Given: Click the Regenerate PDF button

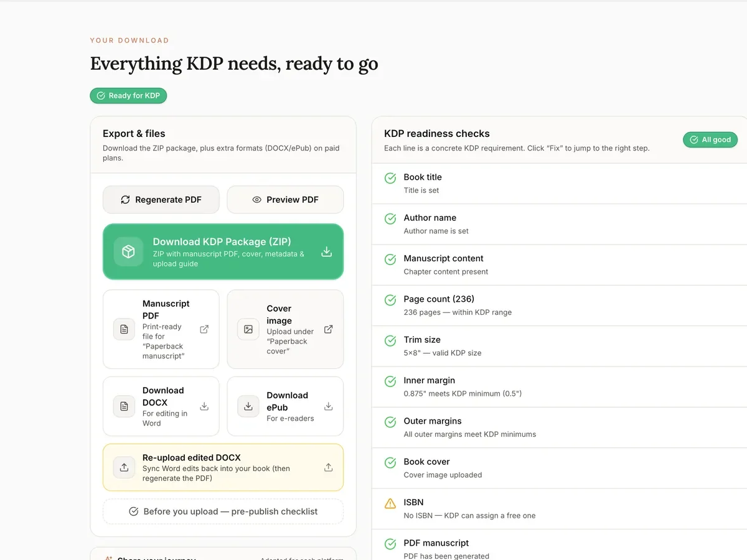Looking at the screenshot, I should click(161, 200).
